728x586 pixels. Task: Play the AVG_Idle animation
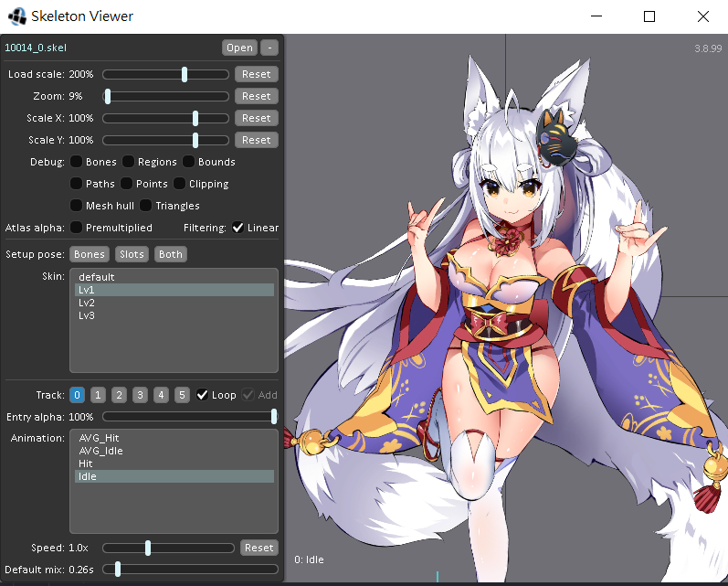pyautogui.click(x=174, y=451)
